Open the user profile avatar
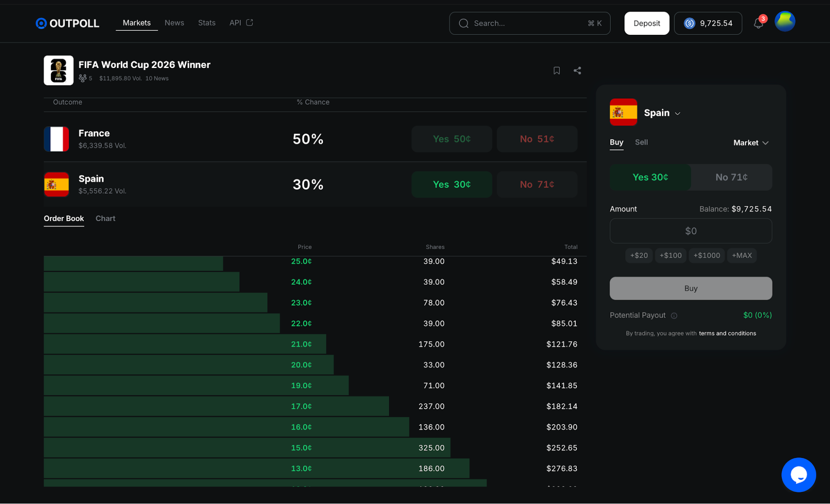The width and height of the screenshot is (830, 504). point(784,21)
